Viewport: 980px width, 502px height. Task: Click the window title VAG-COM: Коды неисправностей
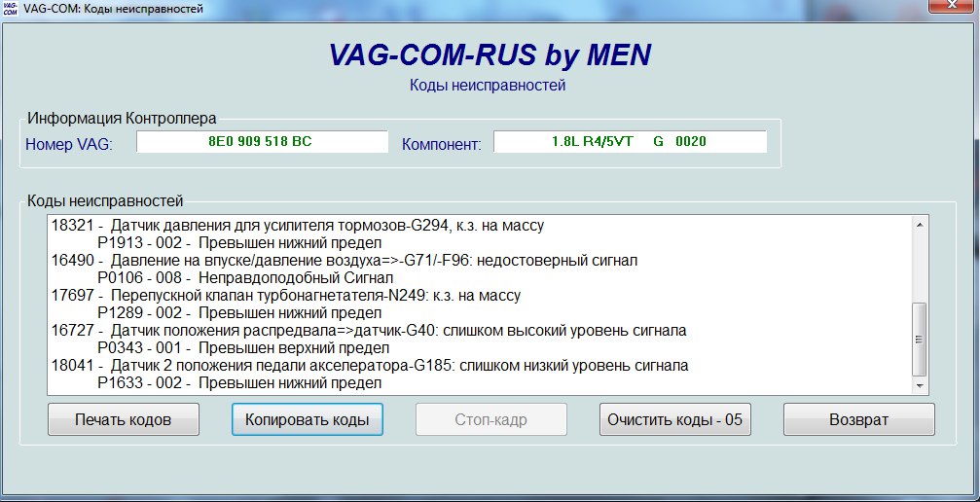[113, 9]
